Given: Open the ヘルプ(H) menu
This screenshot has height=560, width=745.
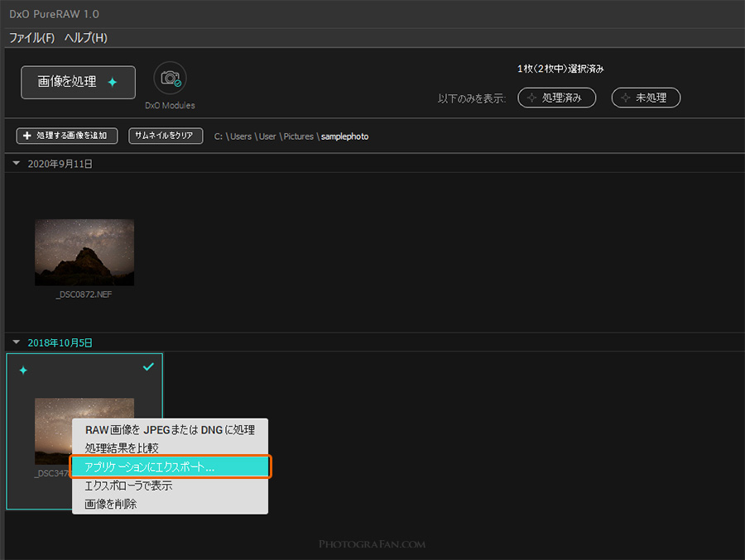Looking at the screenshot, I should 86,38.
